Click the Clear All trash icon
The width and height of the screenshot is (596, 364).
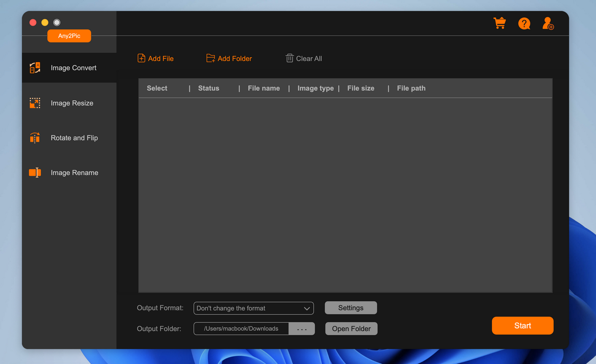290,58
